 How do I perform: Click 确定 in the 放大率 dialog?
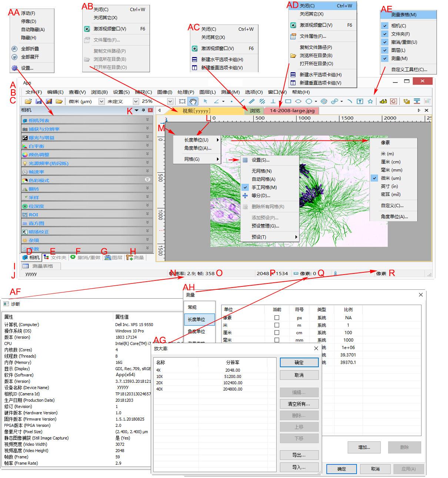tap(299, 363)
